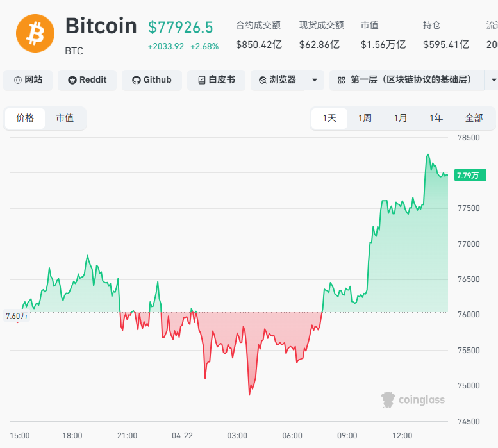Click the 7.60万 baseline price marker

pyautogui.click(x=17, y=315)
